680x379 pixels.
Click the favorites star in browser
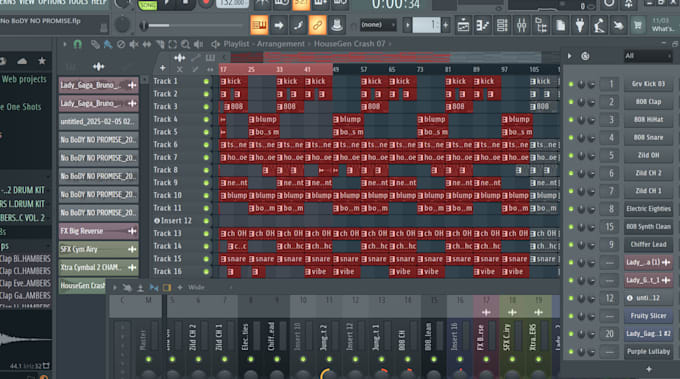(42, 61)
